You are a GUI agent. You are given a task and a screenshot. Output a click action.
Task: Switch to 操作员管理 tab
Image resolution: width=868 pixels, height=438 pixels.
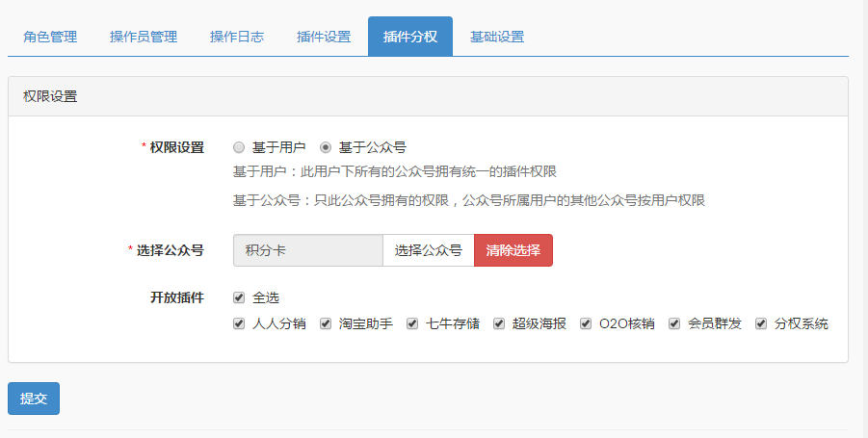144,37
